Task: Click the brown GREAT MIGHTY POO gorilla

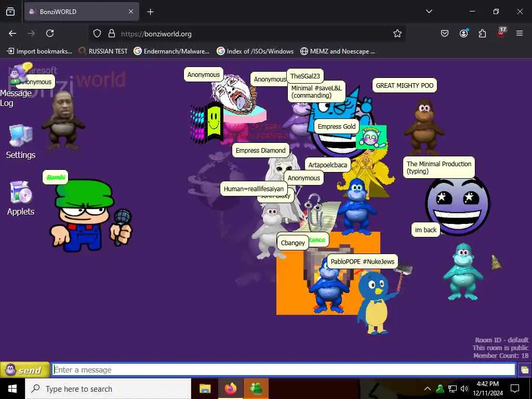Action: [x=423, y=127]
